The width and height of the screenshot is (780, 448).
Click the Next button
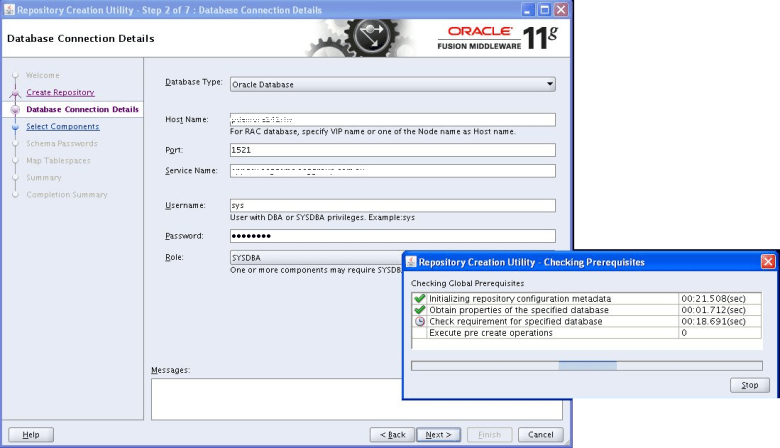[438, 434]
